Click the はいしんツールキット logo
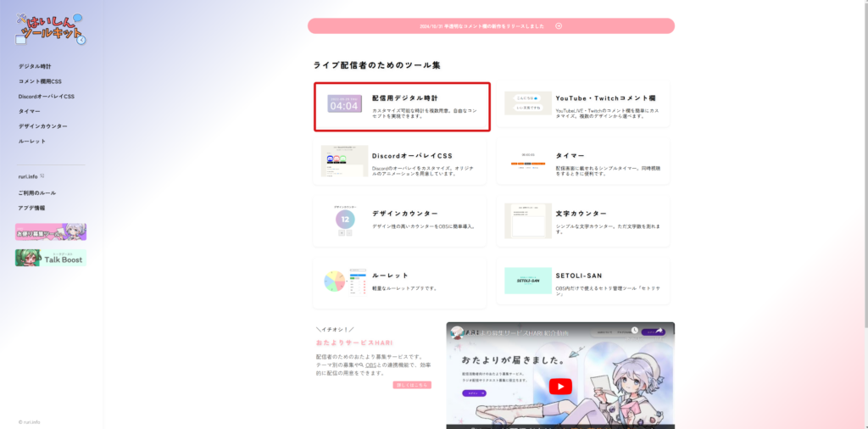This screenshot has width=868, height=429. pyautogui.click(x=50, y=28)
